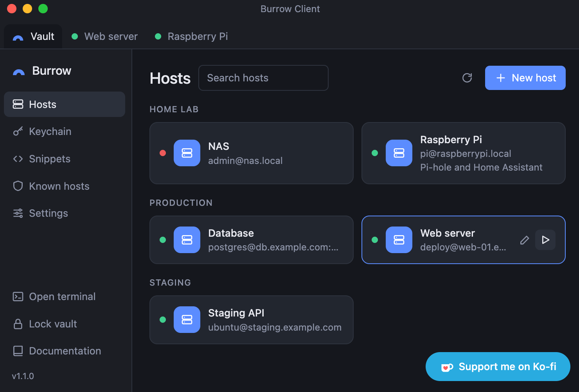Click the Keychain key icon
Viewport: 579px width, 392px height.
tap(18, 131)
